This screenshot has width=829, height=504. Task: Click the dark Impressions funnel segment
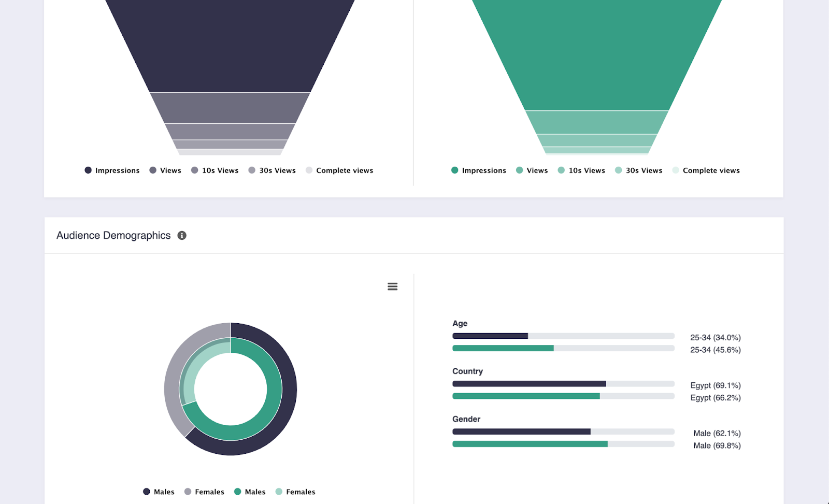pyautogui.click(x=230, y=47)
